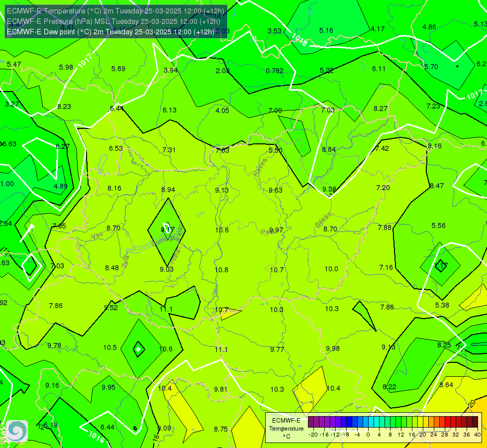Click the grid value 9.16
This screenshot has height=448, width=487.
52,385
